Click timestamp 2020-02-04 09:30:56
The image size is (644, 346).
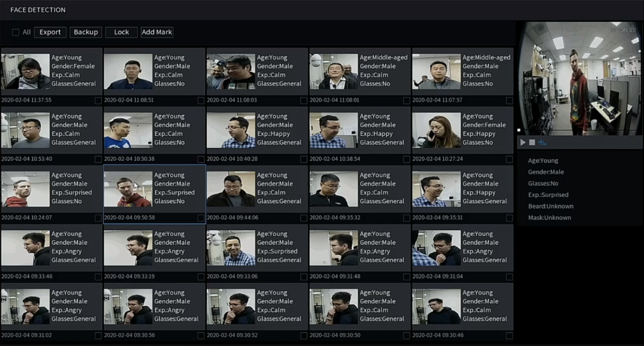click(129, 335)
